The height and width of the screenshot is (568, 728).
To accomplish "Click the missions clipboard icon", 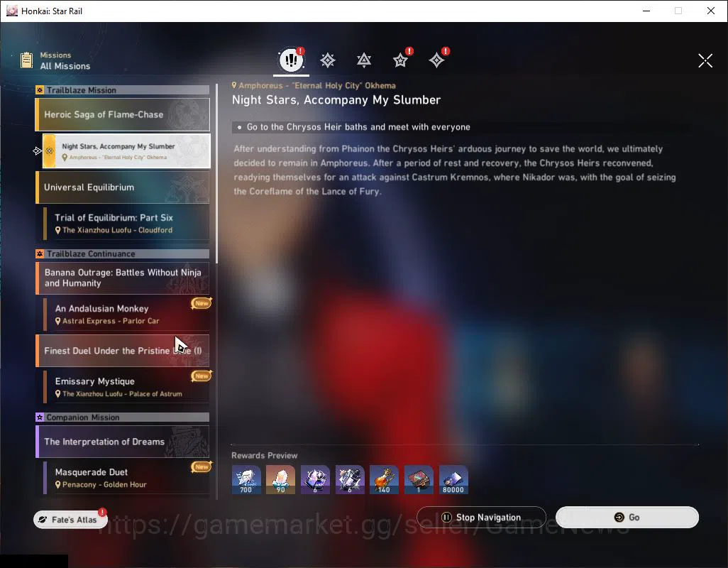I will point(26,60).
